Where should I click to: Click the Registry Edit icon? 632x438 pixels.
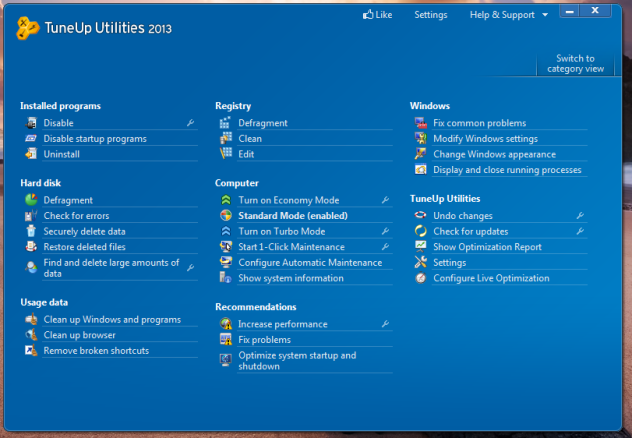click(x=225, y=154)
